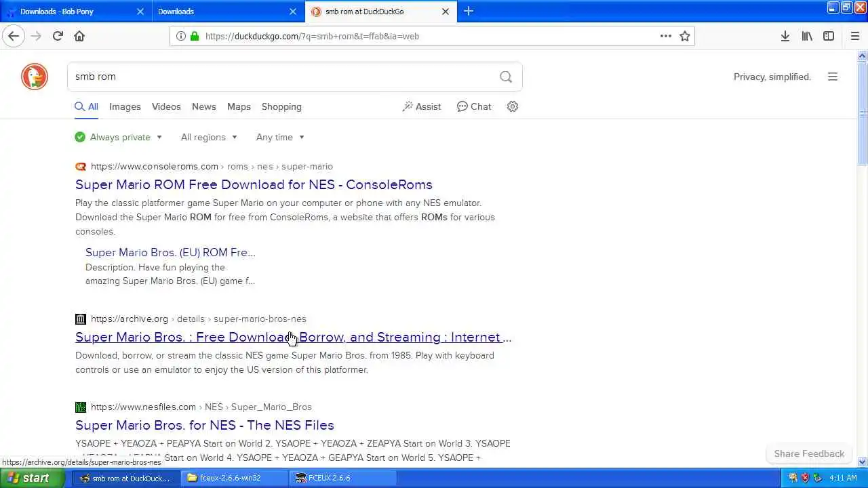This screenshot has height=488, width=868.
Task: Click the smb rom at DuckDuckGo taskbar button
Action: (126, 478)
